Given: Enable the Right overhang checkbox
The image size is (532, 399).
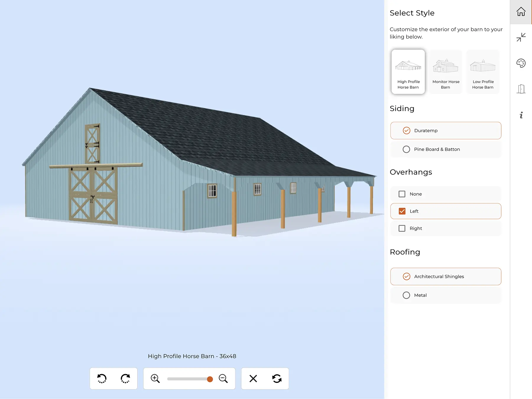Looking at the screenshot, I should coord(402,228).
